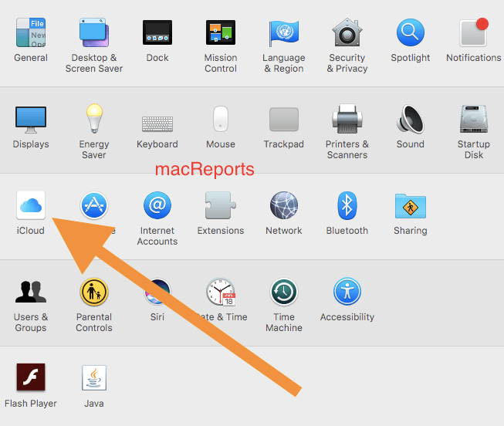Open the App Store preferences icon
The image size is (504, 426).
pyautogui.click(x=94, y=205)
